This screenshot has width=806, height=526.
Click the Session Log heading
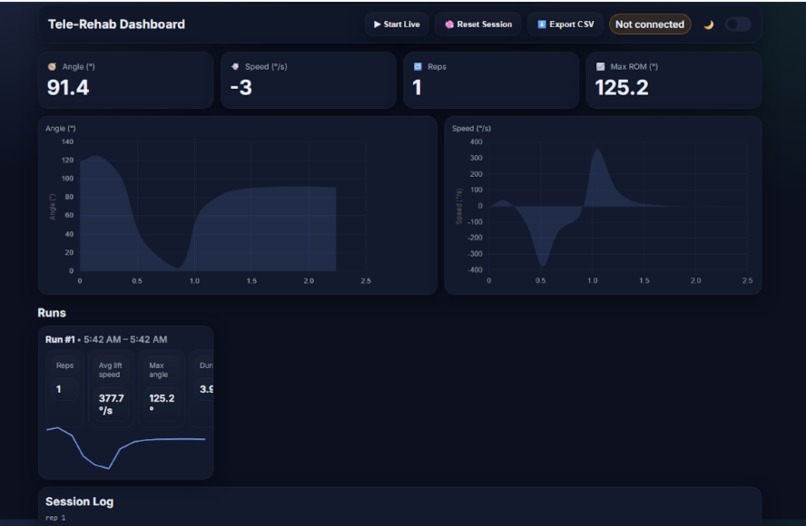(x=79, y=501)
